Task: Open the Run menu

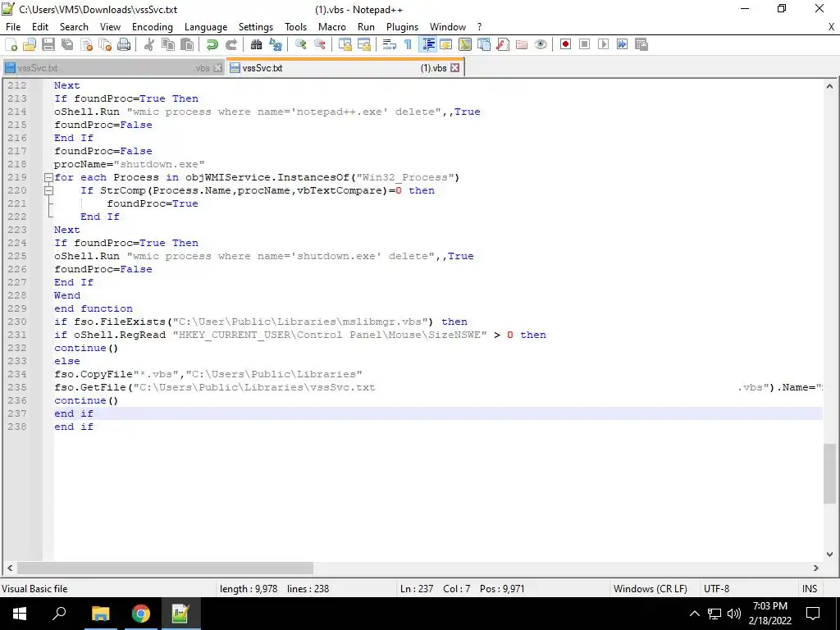Action: pyautogui.click(x=367, y=27)
